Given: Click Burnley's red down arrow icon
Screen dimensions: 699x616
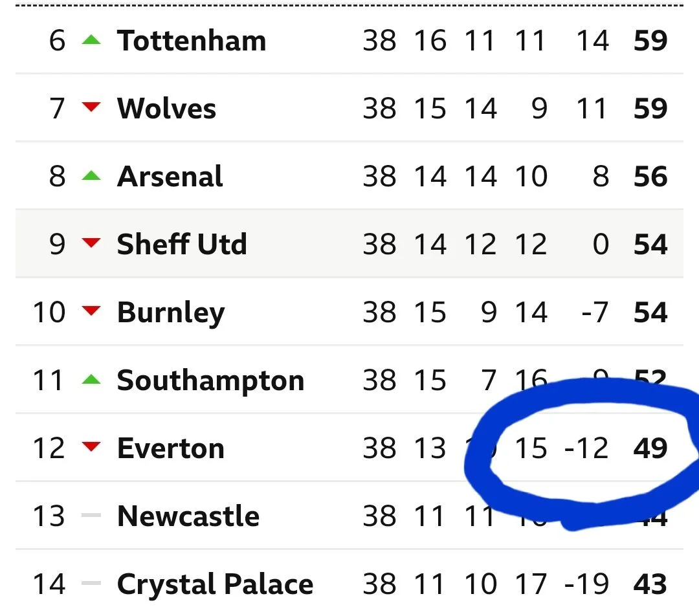Looking at the screenshot, I should point(92,311).
